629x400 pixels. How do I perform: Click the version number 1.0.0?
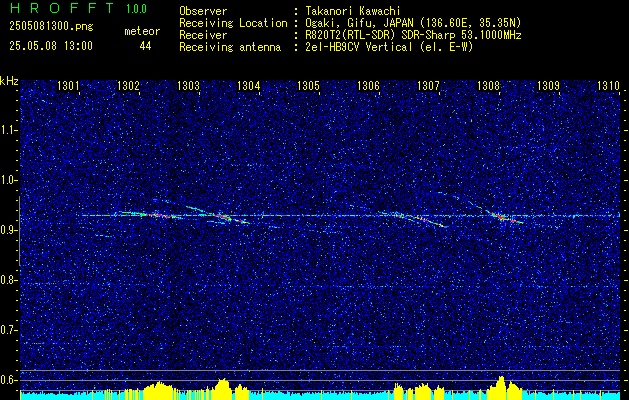pyautogui.click(x=136, y=9)
